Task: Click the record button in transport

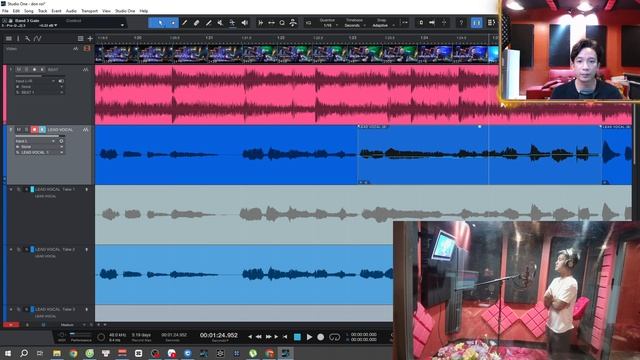Action: pyautogui.click(x=321, y=337)
